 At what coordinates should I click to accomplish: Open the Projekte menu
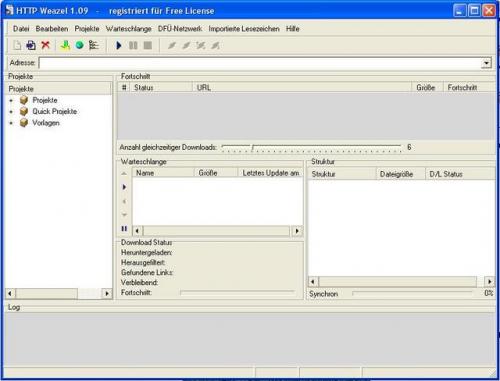coord(87,29)
